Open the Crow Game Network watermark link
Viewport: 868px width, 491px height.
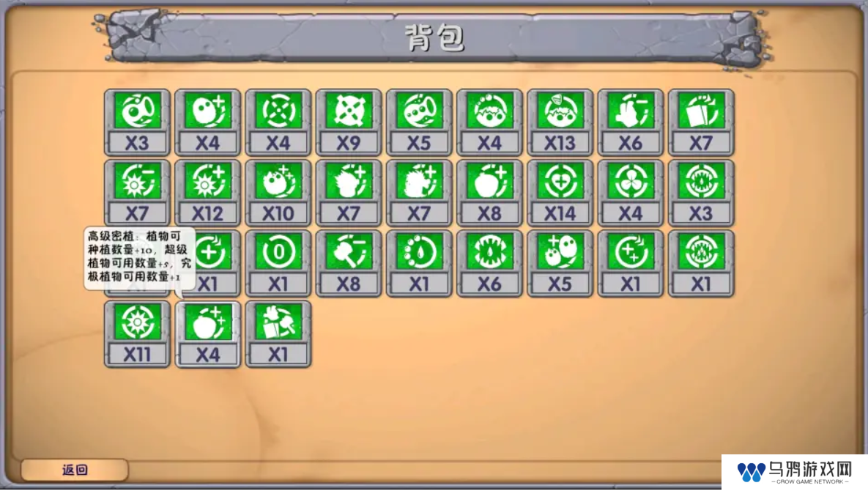click(794, 472)
